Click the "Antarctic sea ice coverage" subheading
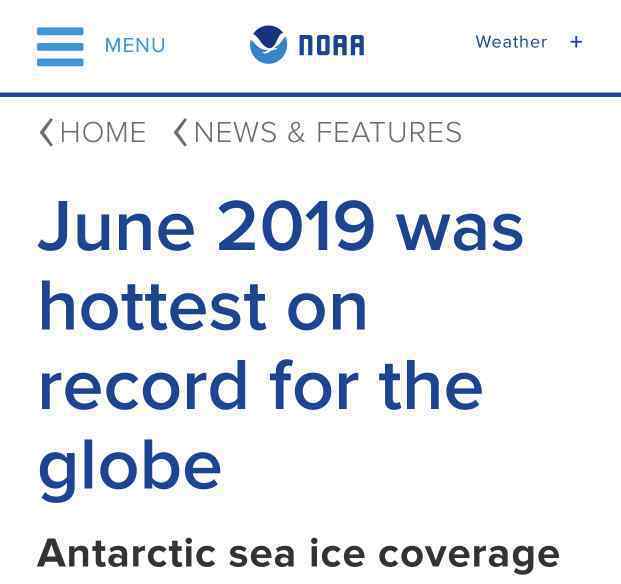Viewport: 621px width, 584px height. pos(298,555)
